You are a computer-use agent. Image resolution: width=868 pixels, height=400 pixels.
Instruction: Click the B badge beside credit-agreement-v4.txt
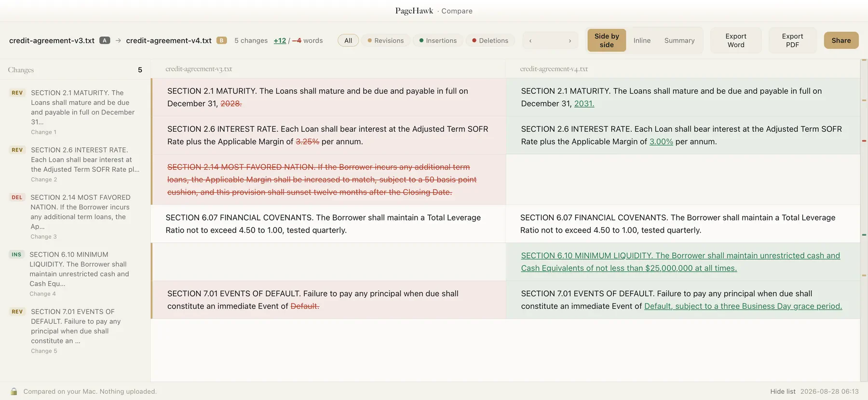point(221,41)
